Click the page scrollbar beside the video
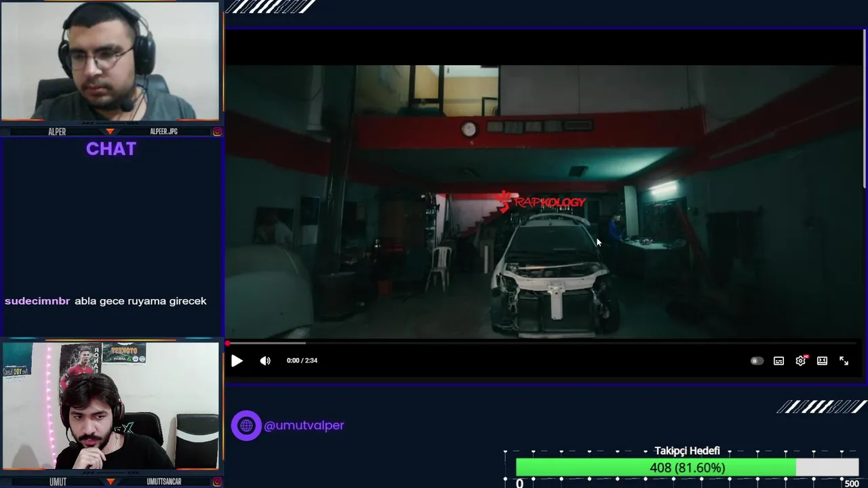 865,108
